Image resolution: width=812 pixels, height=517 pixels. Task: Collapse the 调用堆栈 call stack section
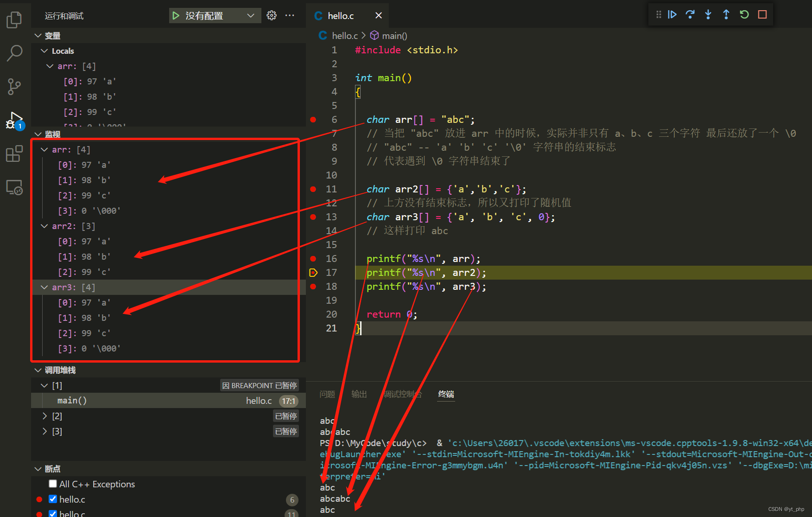pos(38,370)
